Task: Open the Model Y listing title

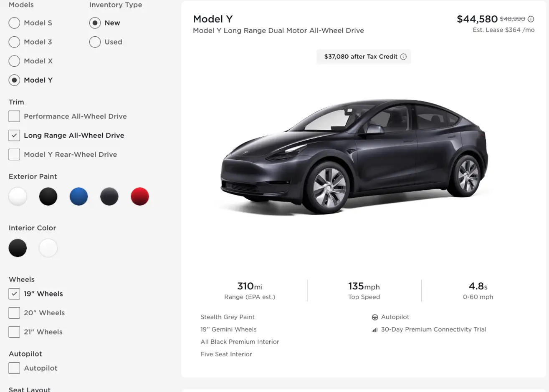Action: click(213, 19)
